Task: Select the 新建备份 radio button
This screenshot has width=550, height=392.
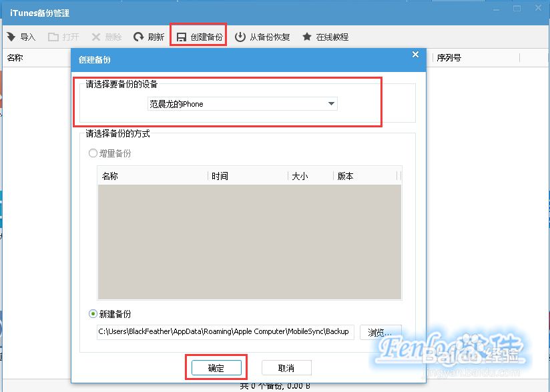Action: tap(93, 314)
